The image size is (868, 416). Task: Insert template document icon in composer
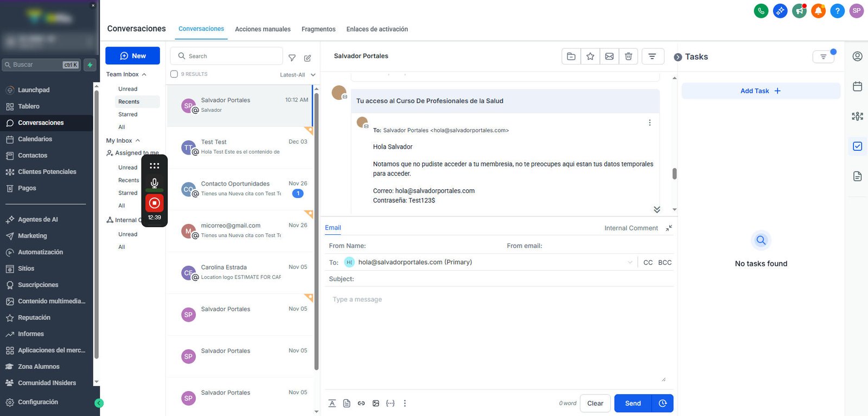click(347, 404)
